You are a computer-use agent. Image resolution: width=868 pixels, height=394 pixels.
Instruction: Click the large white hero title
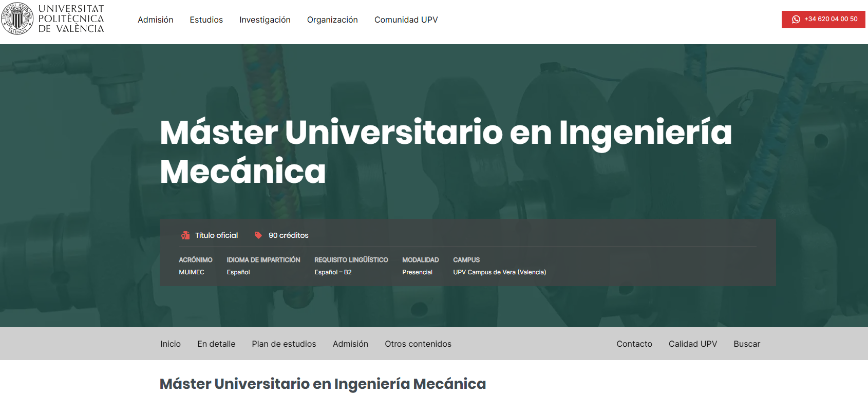click(446, 152)
